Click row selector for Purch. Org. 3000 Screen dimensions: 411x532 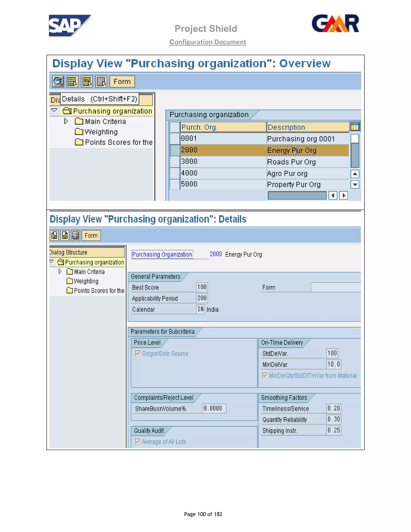pyautogui.click(x=175, y=161)
